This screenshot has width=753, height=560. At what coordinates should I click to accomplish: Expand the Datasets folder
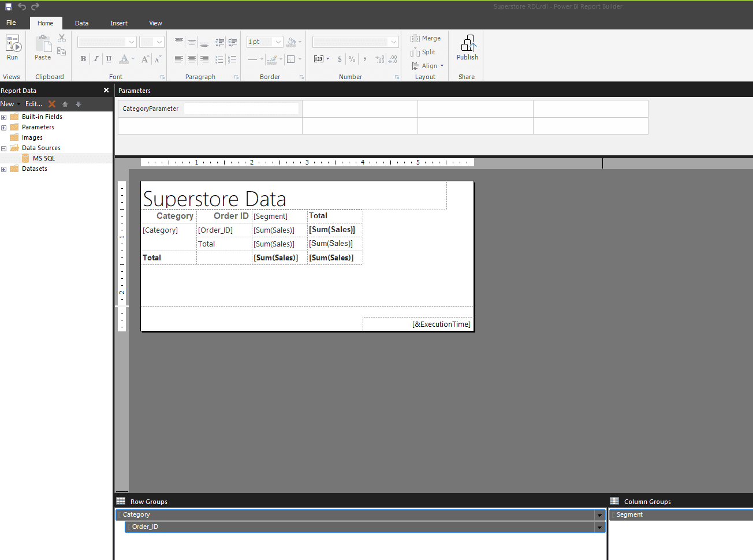[x=4, y=168]
